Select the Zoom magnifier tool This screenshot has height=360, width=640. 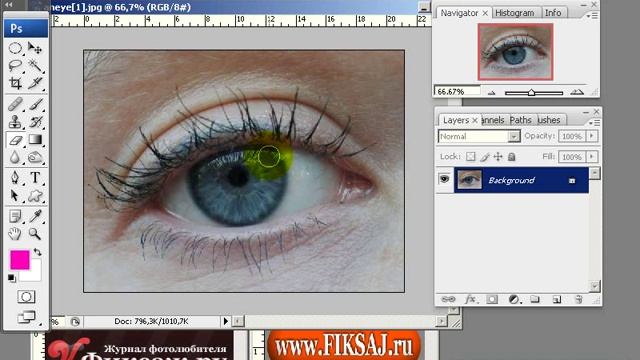pos(35,233)
